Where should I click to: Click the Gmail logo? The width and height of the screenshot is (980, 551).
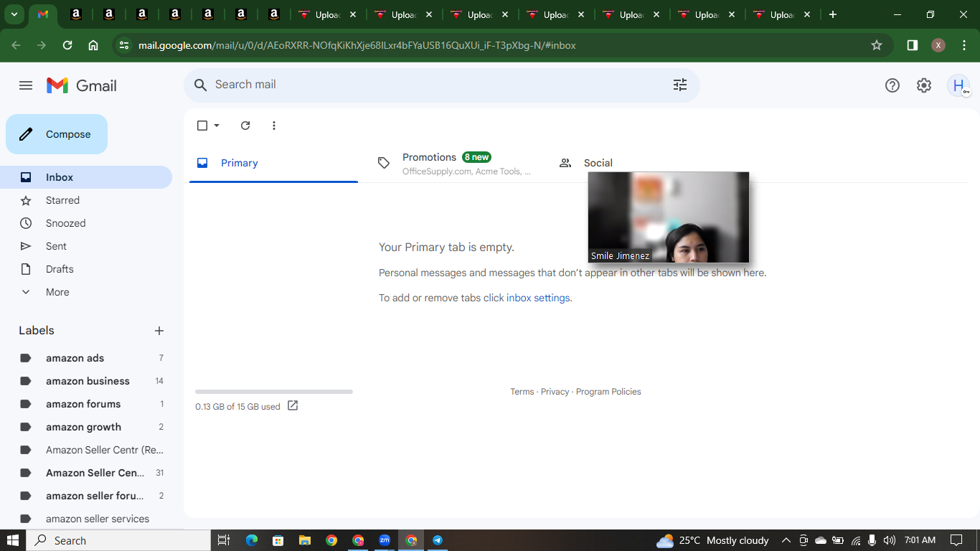point(82,85)
